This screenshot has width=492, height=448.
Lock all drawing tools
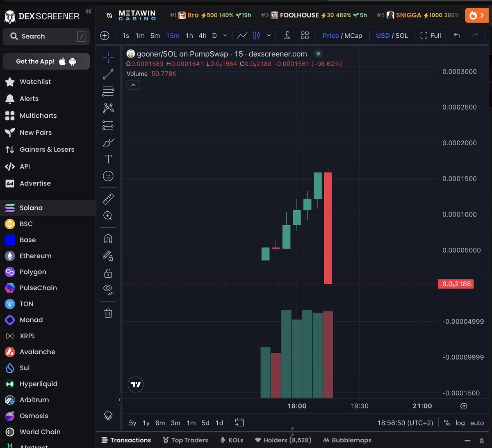(x=108, y=273)
